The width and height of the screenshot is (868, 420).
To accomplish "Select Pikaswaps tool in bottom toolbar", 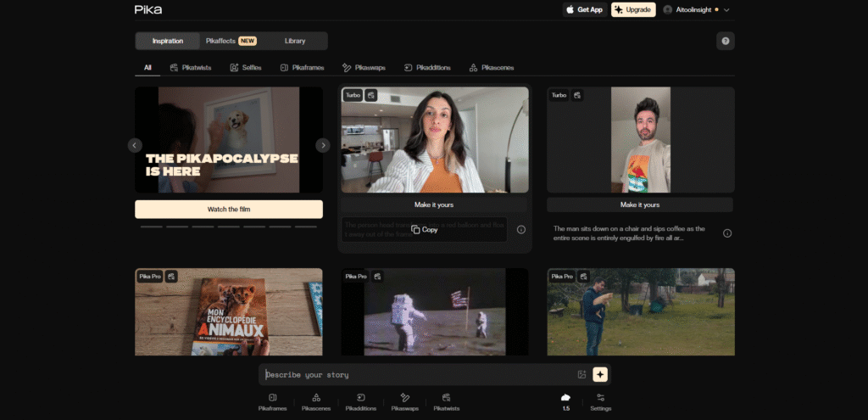I will [x=404, y=402].
